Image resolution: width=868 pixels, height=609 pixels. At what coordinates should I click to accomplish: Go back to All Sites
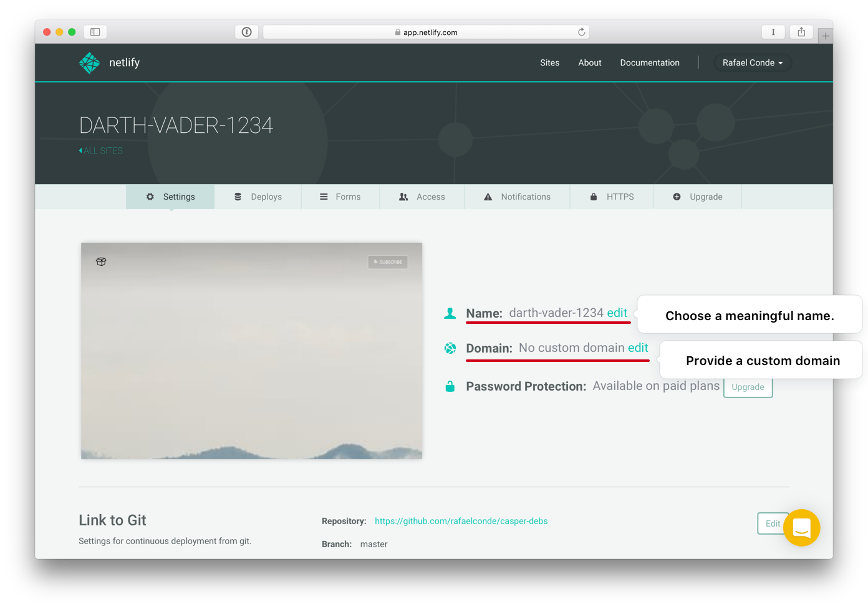[x=102, y=150]
